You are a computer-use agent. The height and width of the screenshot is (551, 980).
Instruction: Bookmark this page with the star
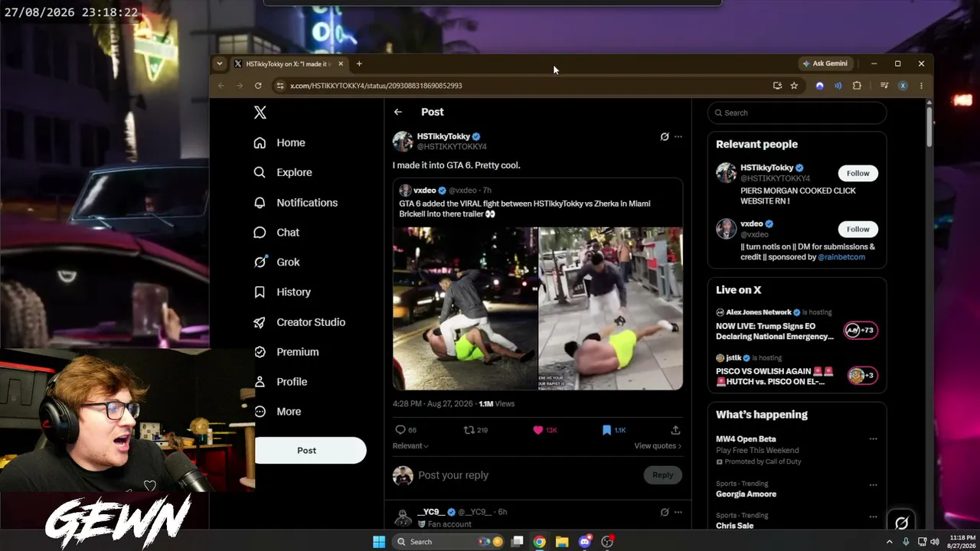point(794,86)
